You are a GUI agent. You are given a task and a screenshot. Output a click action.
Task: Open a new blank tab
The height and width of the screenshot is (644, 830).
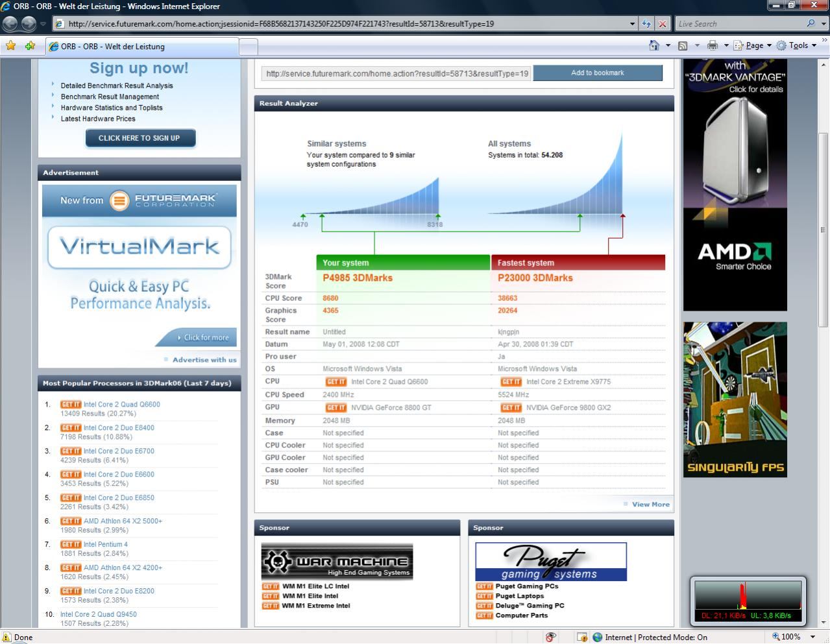pyautogui.click(x=249, y=47)
